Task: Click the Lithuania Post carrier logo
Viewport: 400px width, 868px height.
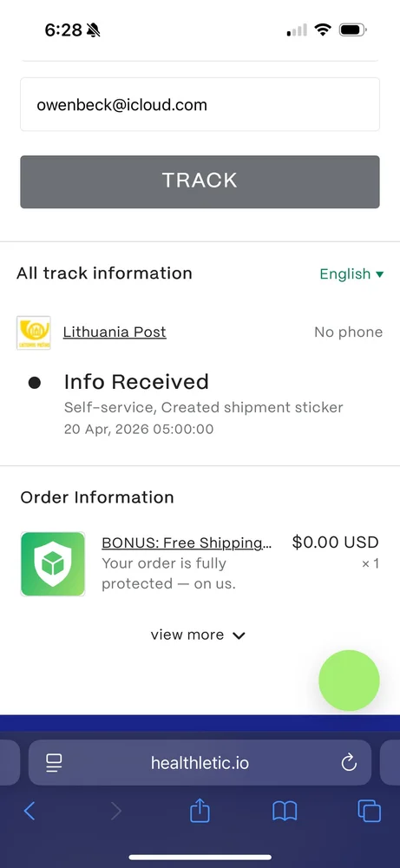Action: pos(34,332)
